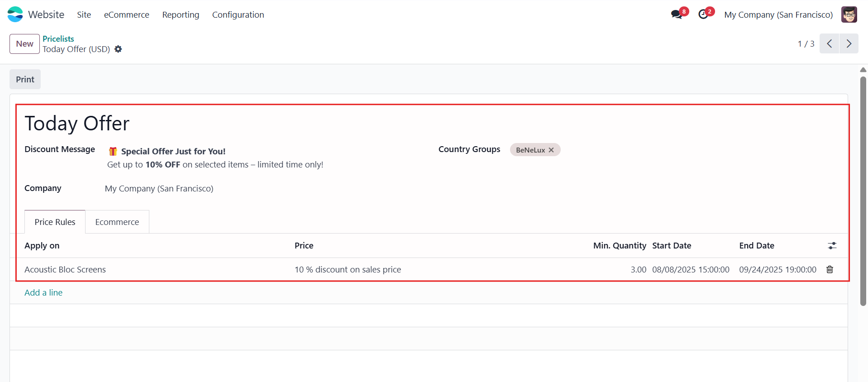Switch to the Ecommerce tab

pyautogui.click(x=117, y=222)
